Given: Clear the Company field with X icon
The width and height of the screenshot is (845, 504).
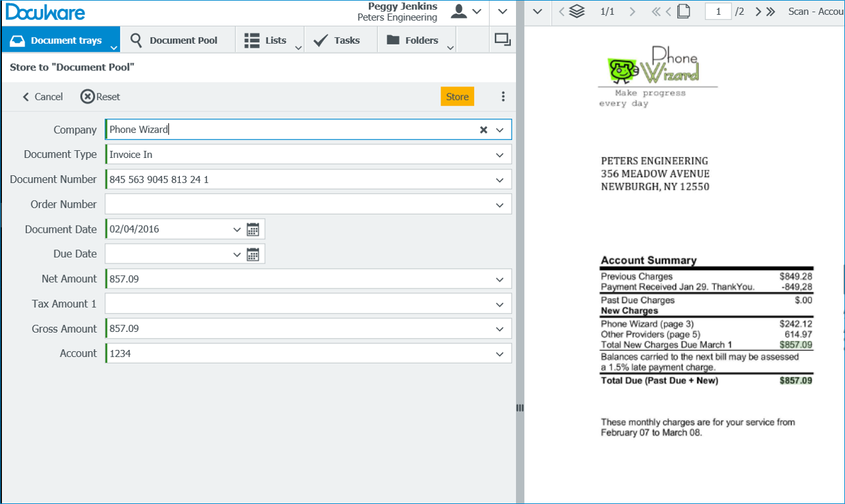Looking at the screenshot, I should pos(483,130).
